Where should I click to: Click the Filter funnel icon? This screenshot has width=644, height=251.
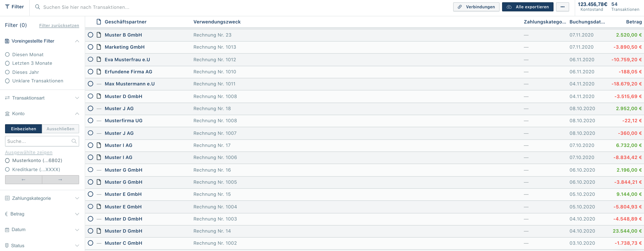click(7, 7)
